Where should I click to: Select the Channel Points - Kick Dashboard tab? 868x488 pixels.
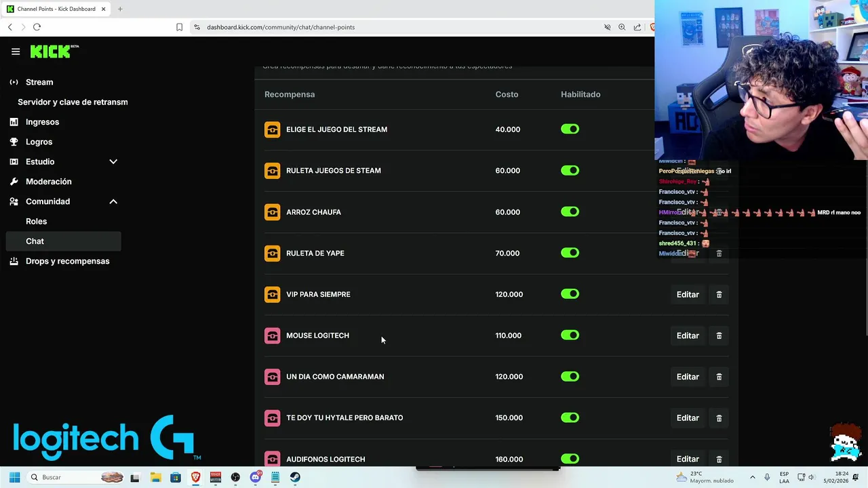(x=56, y=9)
